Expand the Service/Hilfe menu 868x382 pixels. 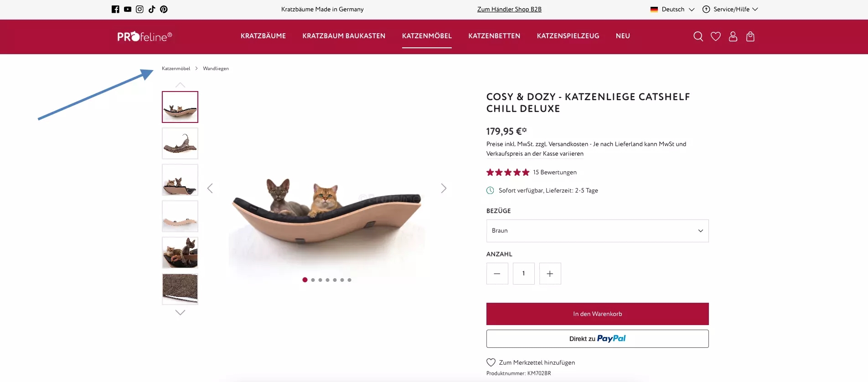[730, 9]
